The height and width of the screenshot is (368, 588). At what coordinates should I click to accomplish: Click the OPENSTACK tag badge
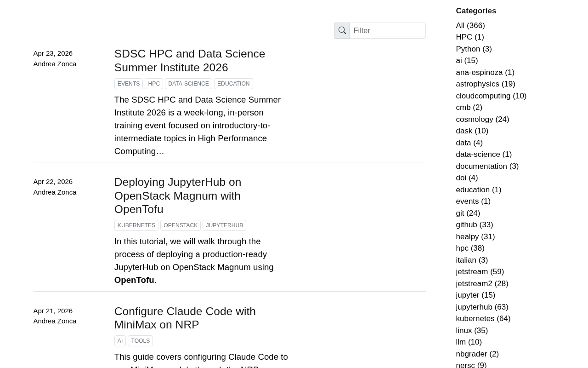tap(181, 225)
